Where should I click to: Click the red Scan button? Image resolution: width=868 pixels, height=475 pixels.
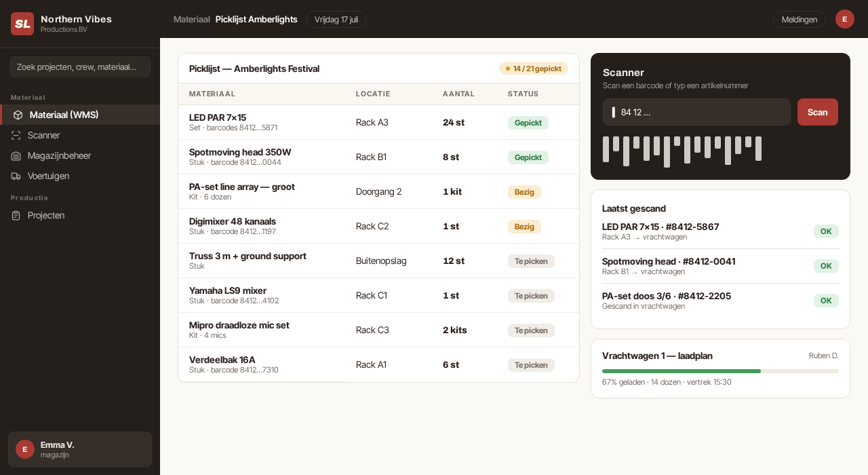(x=818, y=112)
